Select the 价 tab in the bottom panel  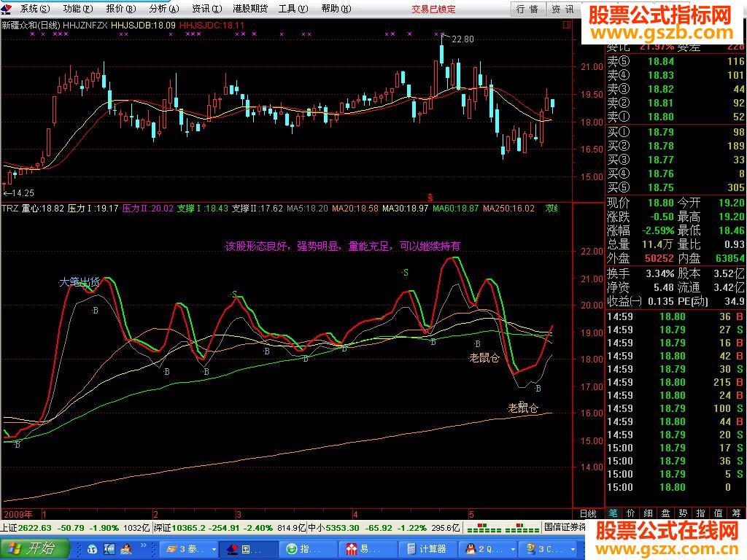631,513
